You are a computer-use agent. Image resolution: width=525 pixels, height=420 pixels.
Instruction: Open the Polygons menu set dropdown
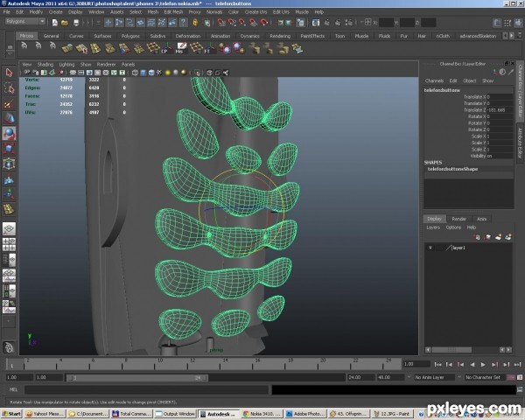click(x=25, y=21)
